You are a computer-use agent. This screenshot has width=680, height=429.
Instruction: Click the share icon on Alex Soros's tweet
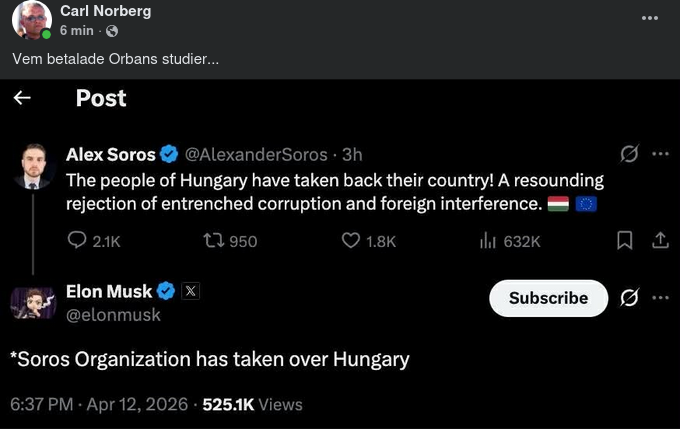point(659,240)
